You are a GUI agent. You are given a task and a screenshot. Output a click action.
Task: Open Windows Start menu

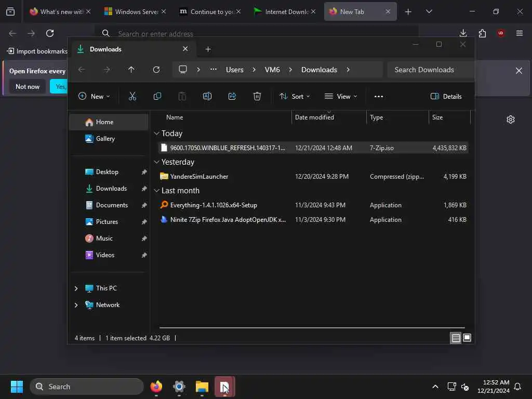[17, 387]
